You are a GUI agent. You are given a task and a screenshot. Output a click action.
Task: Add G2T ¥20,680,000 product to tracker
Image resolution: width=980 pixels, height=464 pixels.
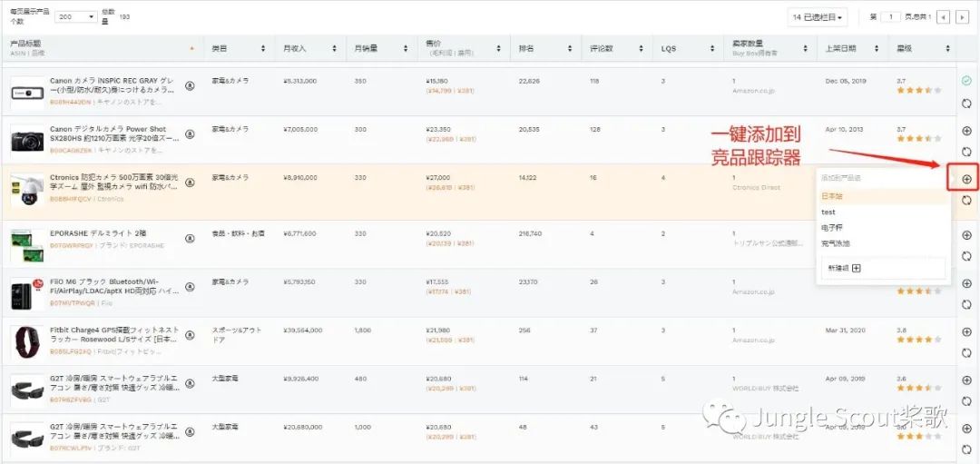tap(966, 429)
